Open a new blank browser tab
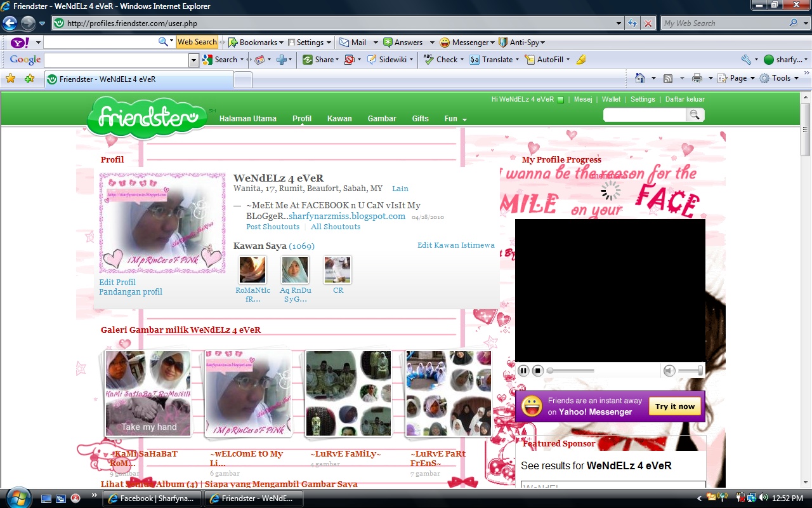Viewport: 812px width, 508px height. coord(243,79)
